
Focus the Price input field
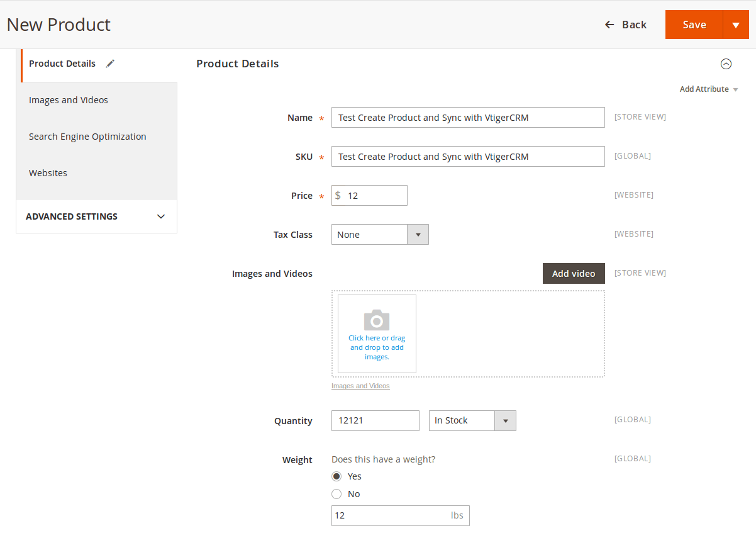[375, 196]
